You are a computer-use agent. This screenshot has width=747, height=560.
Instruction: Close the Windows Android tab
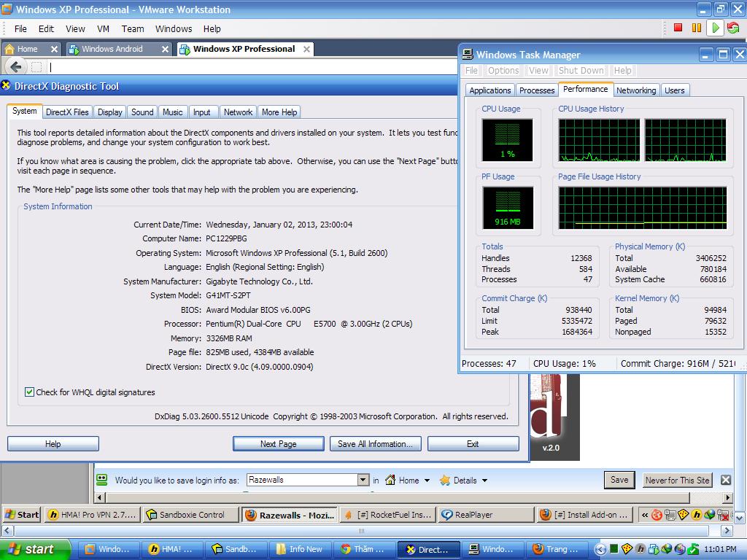pyautogui.click(x=165, y=49)
